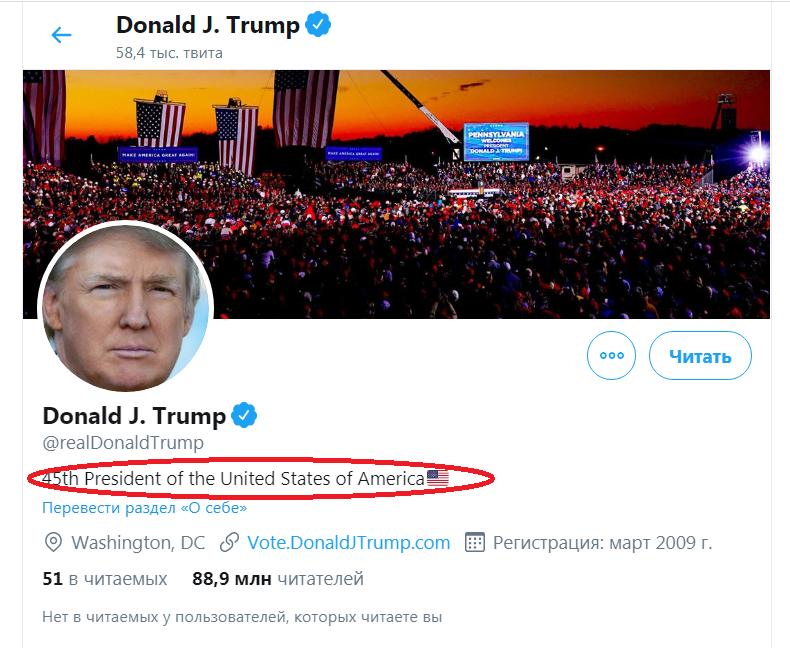This screenshot has height=648, width=790.
Task: Click the "Washington, DC" location text
Action: 138,543
